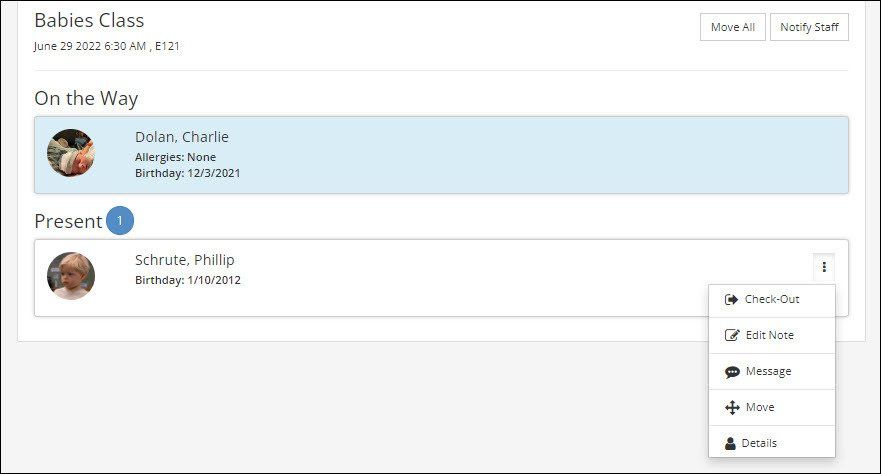Click the Move crossed-arrows icon
881x474 pixels.
pos(732,408)
